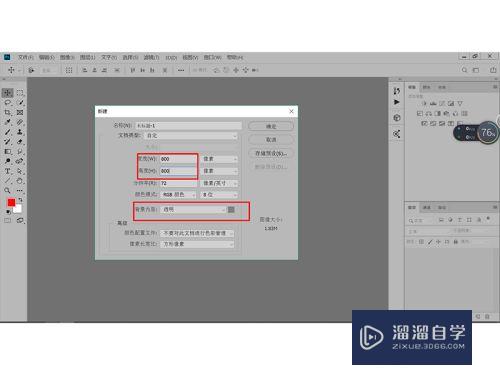Select the Eraser tool
Viewport: 500px width, 375px height.
click(20, 142)
